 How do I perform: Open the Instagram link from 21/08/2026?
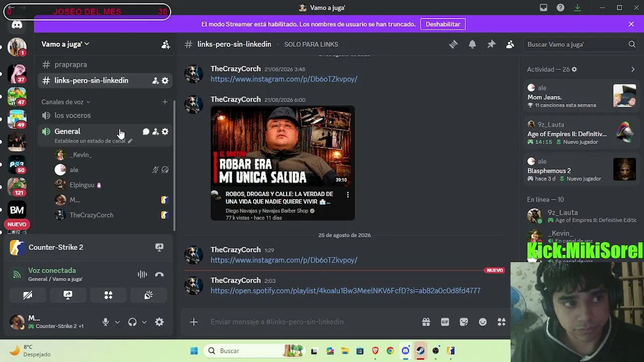[x=284, y=79]
